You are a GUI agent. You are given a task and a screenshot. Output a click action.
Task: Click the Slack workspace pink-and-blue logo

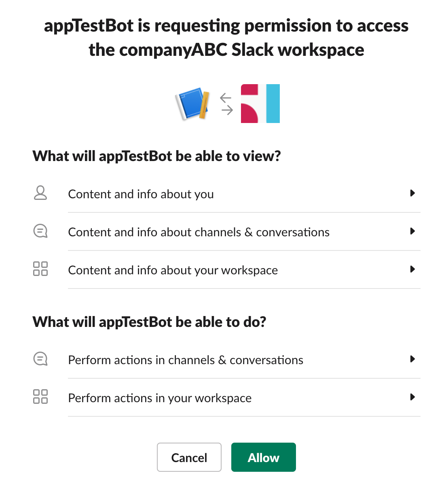coord(260,104)
